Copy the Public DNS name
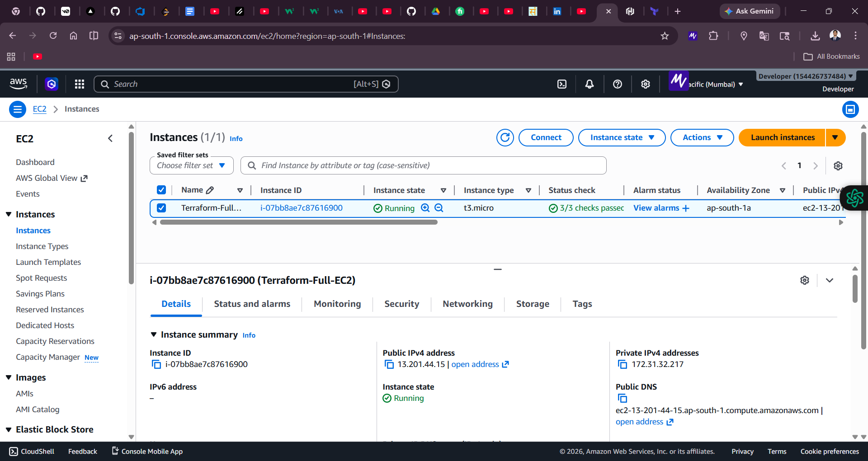Screen dimensions: 868x461 [x=623, y=398]
